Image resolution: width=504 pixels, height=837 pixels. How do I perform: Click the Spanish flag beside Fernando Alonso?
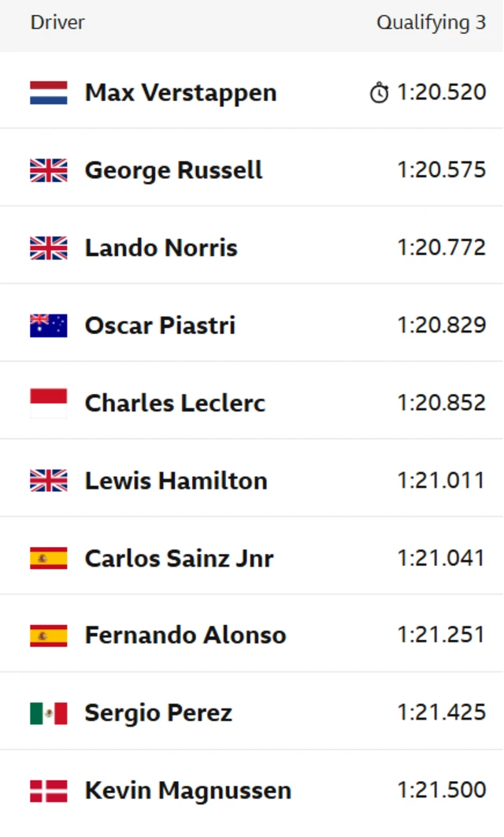point(49,635)
